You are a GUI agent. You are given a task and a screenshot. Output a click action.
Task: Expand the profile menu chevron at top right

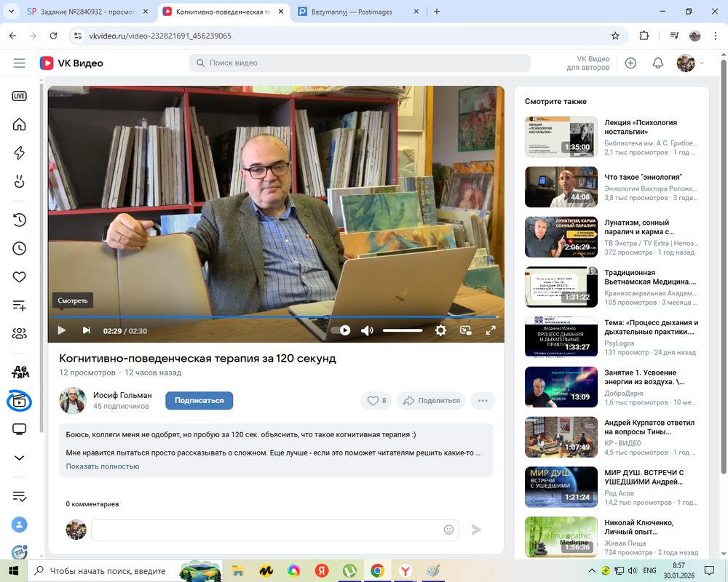point(702,63)
